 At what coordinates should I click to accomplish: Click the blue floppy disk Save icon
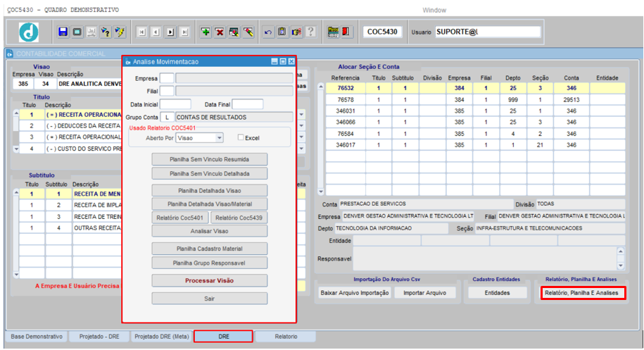63,32
